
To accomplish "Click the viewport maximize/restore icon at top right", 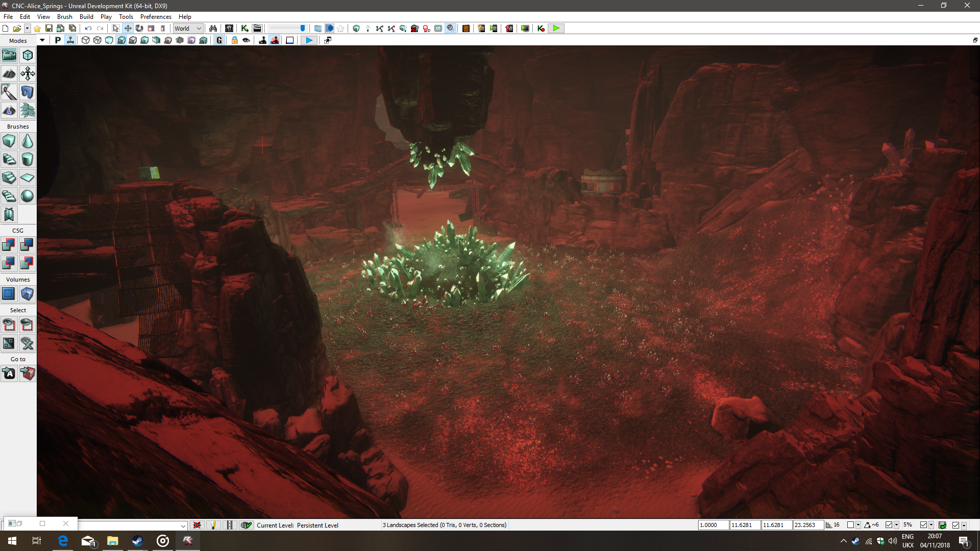I will 975,40.
